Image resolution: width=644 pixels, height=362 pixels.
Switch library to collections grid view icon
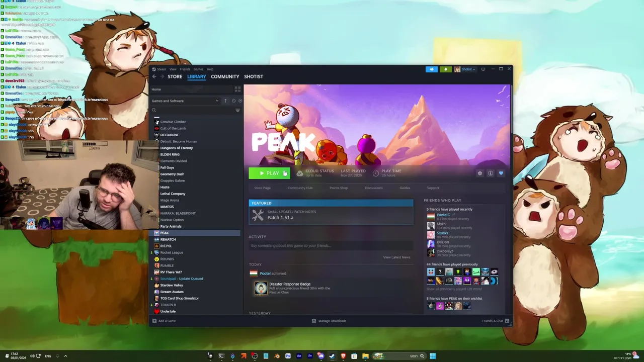237,89
